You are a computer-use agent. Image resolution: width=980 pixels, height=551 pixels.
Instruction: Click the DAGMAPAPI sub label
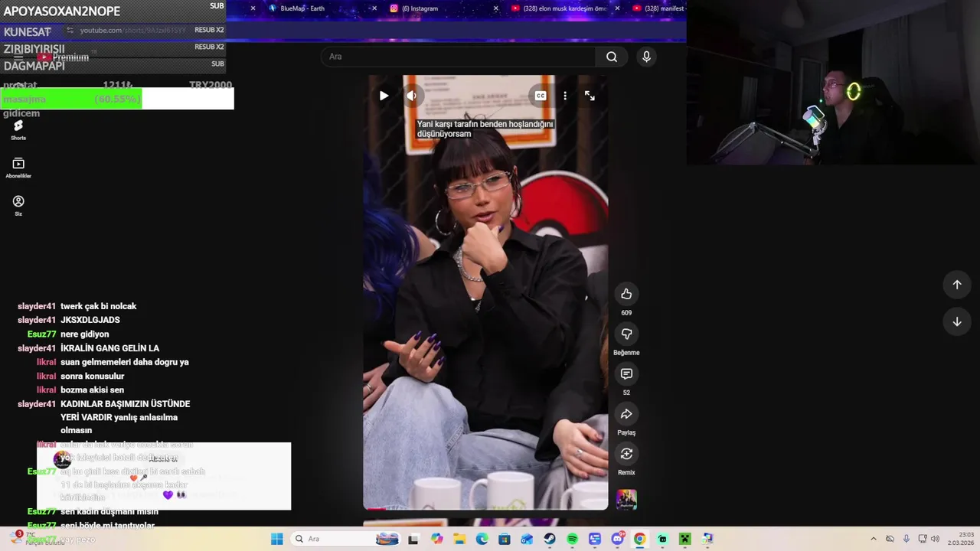coord(34,66)
